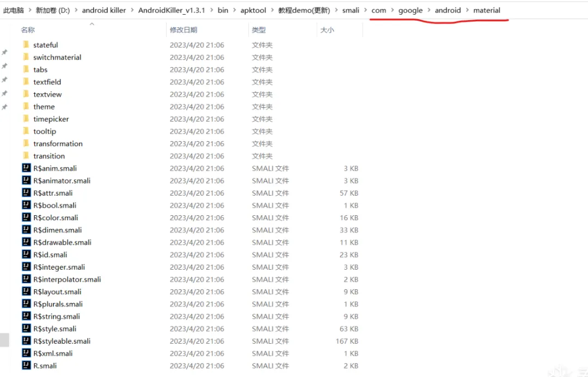
Task: Select the tabs folder icon
Action: 26,69
